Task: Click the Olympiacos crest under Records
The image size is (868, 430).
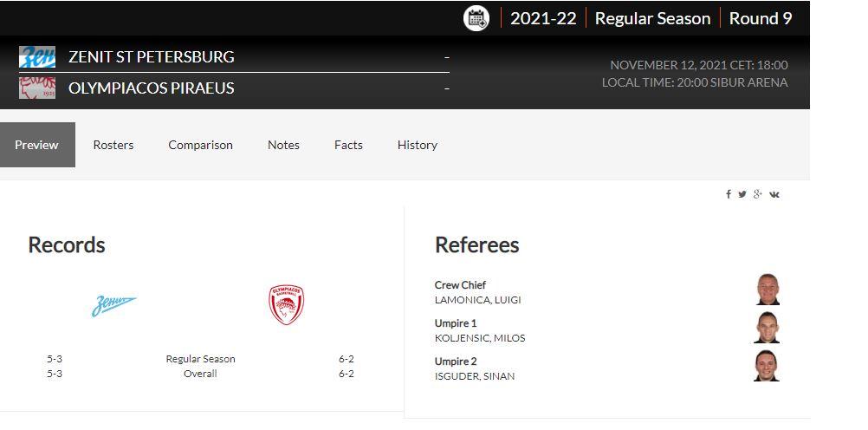Action: 286,305
